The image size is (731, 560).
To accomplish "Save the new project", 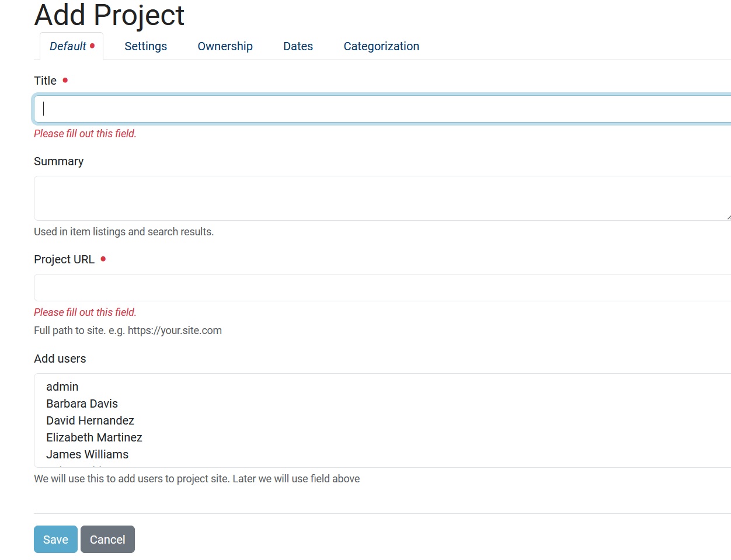I will click(55, 539).
